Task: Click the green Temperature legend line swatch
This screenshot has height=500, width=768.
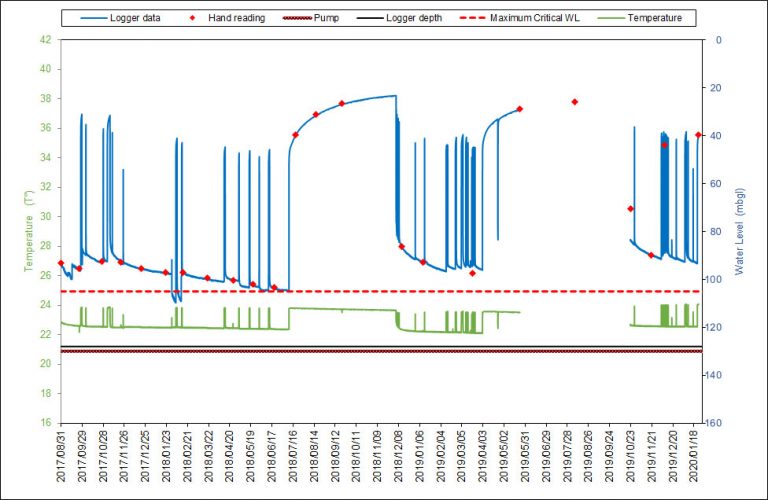Action: tap(612, 18)
